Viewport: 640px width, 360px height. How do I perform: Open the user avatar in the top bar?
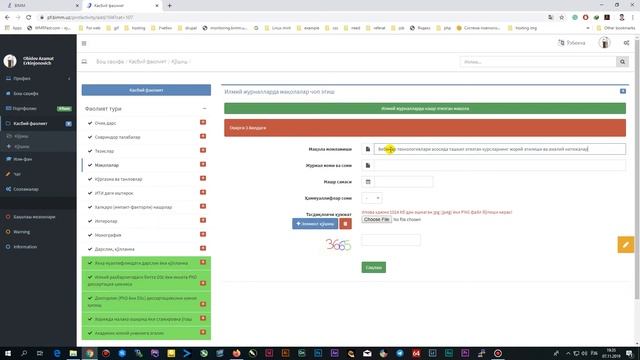[604, 42]
